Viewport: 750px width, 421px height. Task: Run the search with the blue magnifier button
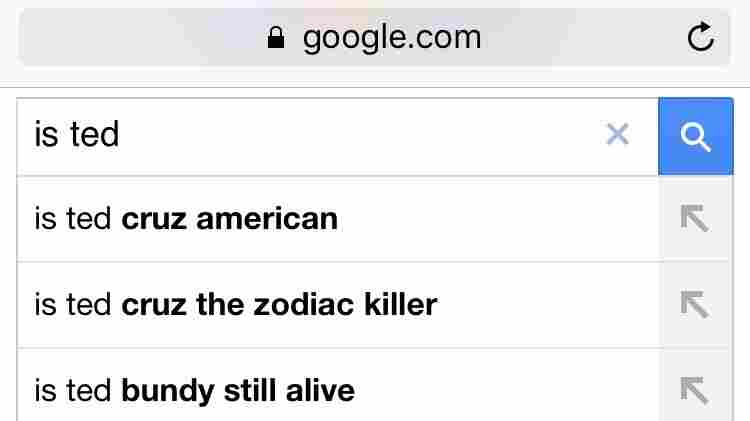pyautogui.click(x=695, y=136)
